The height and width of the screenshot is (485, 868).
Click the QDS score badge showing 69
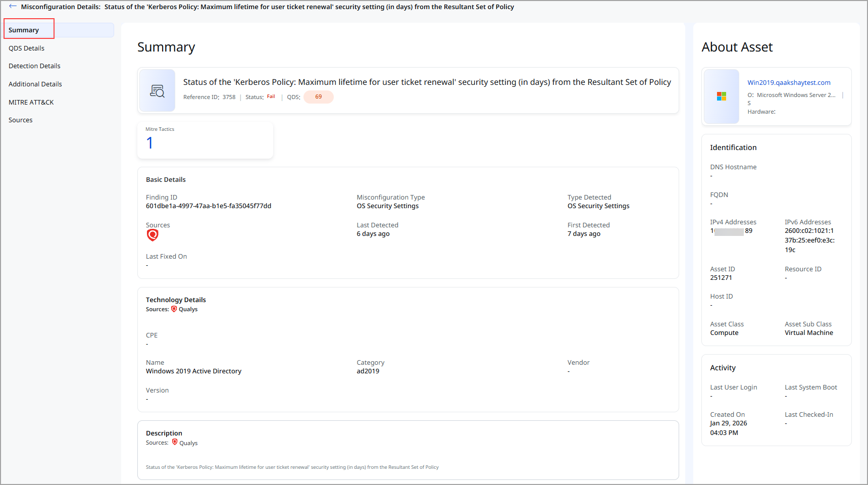click(318, 96)
